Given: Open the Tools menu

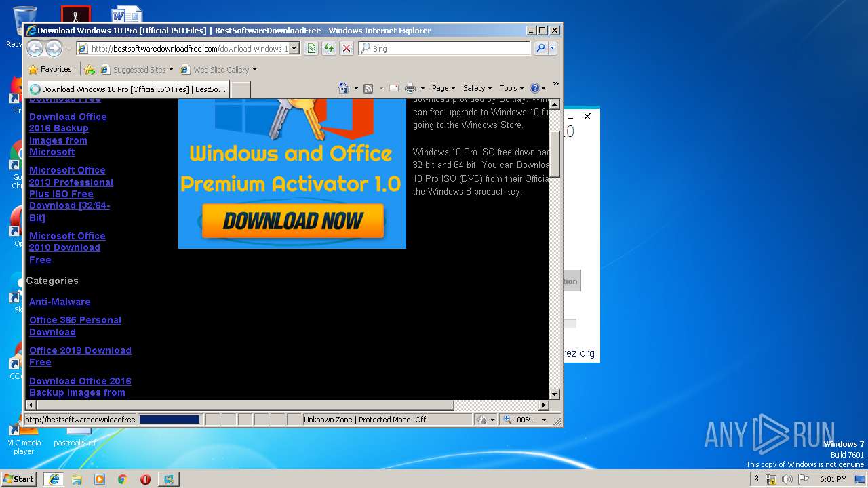Looking at the screenshot, I should [512, 88].
